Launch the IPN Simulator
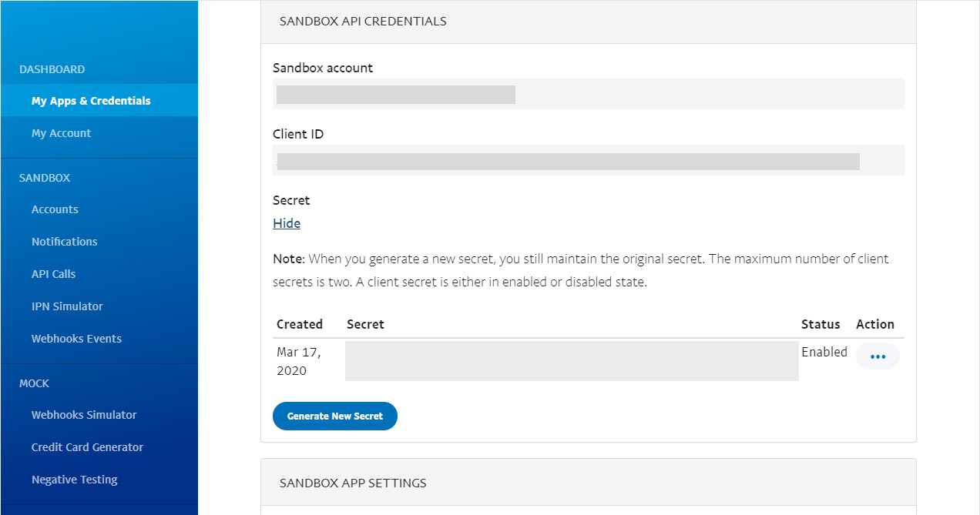 (67, 306)
